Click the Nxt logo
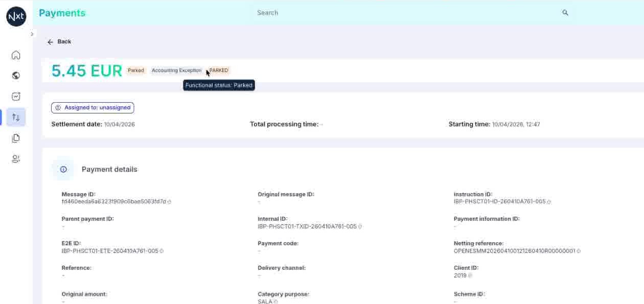Screen dimensions: 644x304 click(16, 16)
